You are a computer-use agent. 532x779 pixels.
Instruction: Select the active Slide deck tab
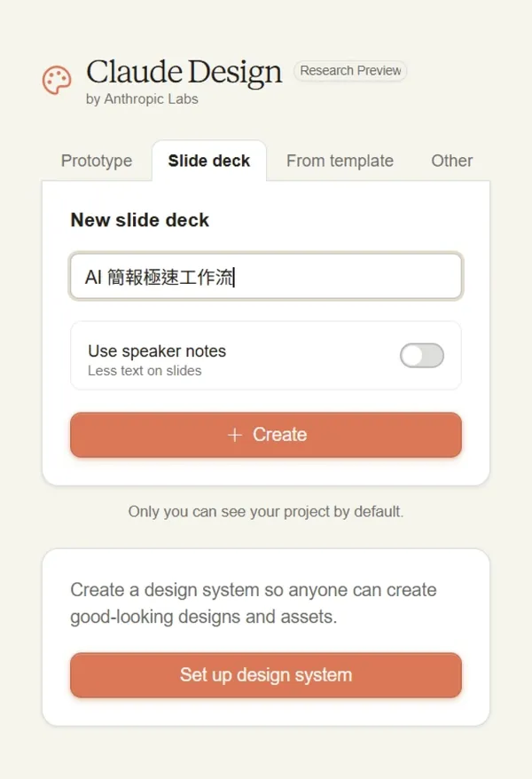click(208, 161)
